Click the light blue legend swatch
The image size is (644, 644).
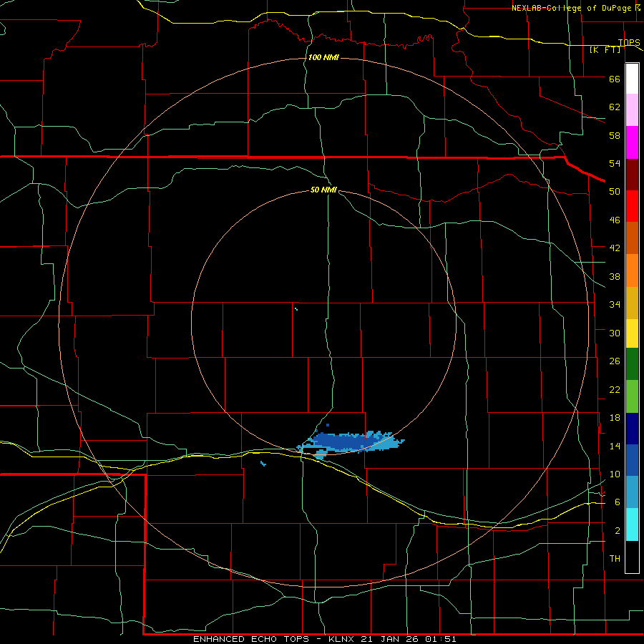coord(632,492)
